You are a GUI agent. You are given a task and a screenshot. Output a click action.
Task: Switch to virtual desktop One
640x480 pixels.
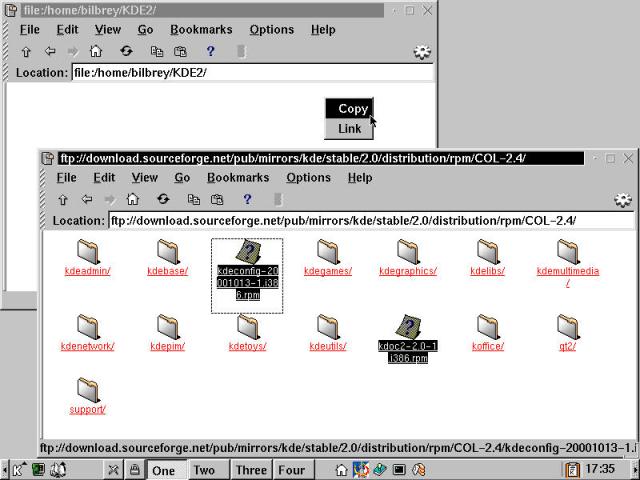click(167, 470)
